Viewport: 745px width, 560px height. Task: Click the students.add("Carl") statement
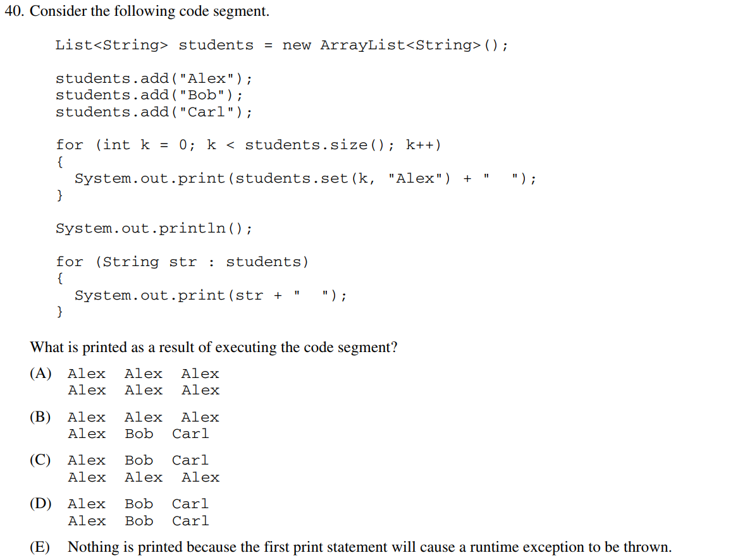pyautogui.click(x=154, y=113)
